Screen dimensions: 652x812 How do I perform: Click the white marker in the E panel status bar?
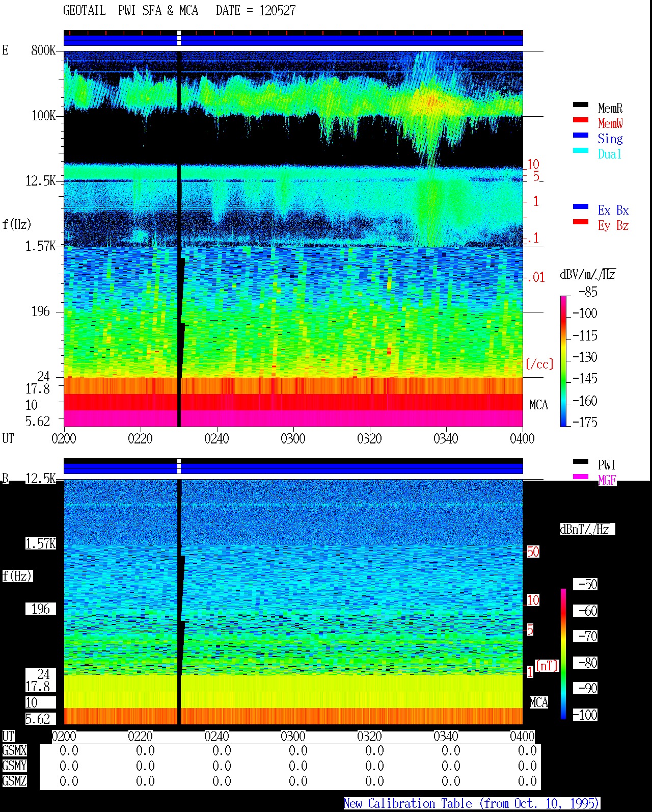pos(179,38)
